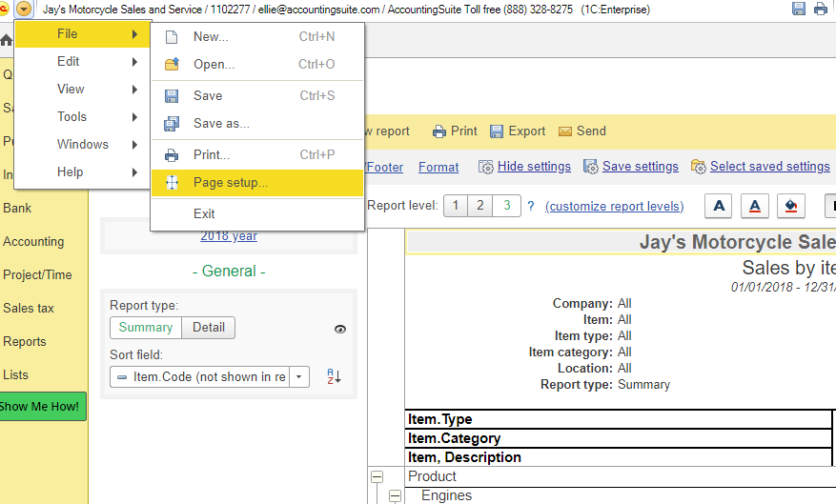This screenshot has width=836, height=504.
Task: Select the Detail report type
Action: point(209,327)
